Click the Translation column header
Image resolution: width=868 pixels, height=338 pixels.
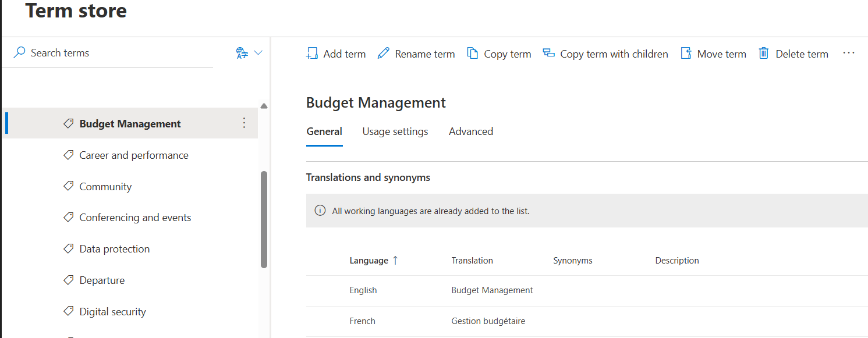(472, 261)
